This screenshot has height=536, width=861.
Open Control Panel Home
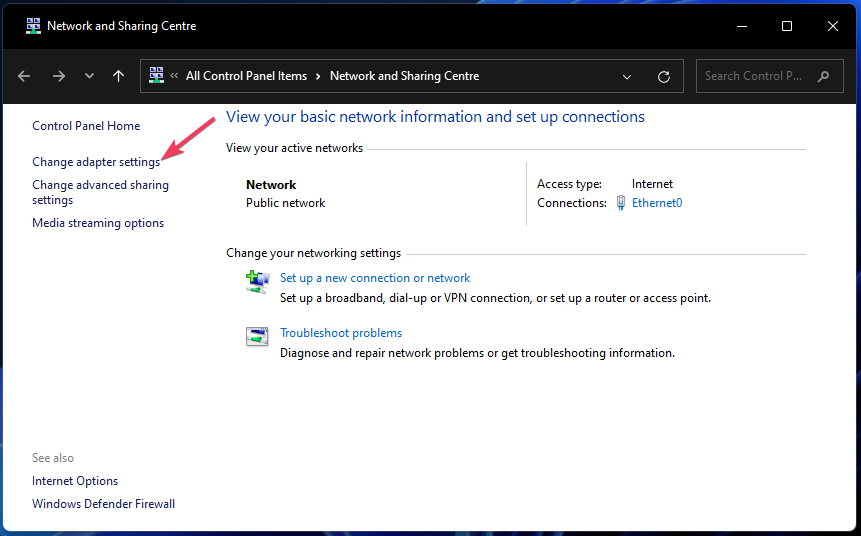(x=86, y=126)
